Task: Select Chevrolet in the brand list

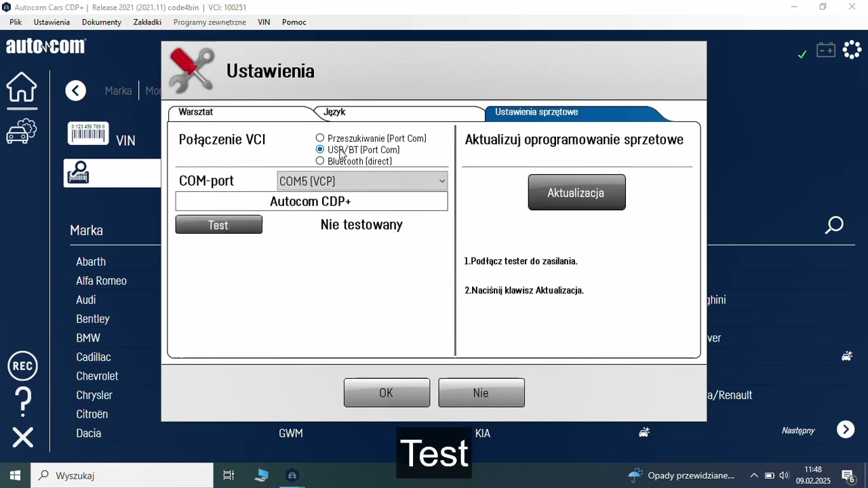Action: click(x=97, y=375)
